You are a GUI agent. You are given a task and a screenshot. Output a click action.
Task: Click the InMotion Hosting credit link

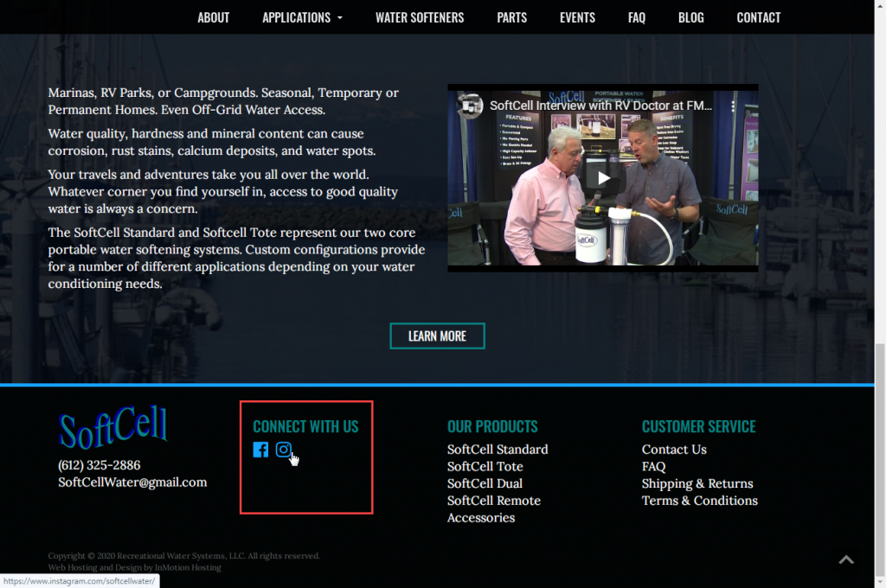click(188, 567)
